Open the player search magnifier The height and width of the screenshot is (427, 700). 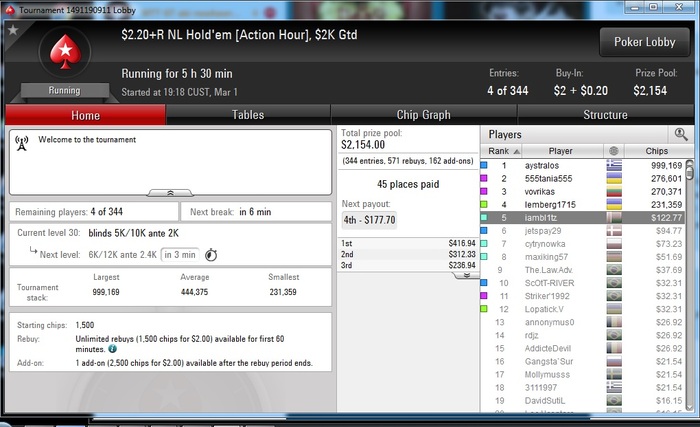pyautogui.click(x=681, y=134)
